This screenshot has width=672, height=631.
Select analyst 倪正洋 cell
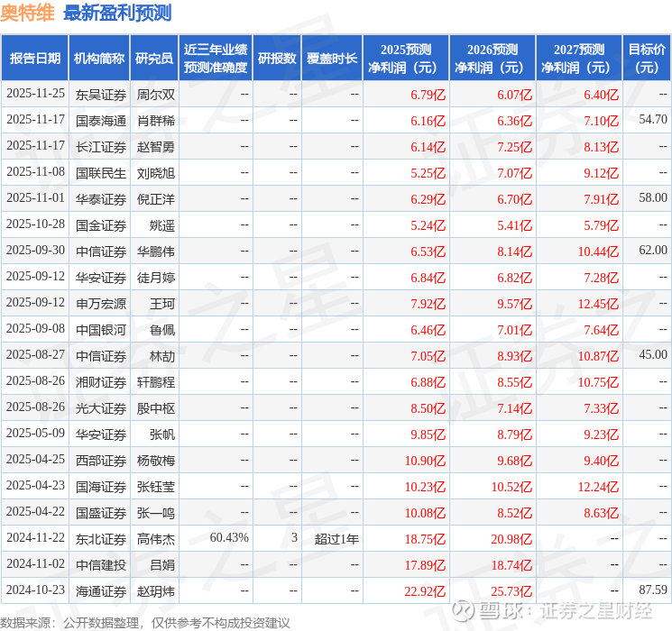tap(155, 199)
